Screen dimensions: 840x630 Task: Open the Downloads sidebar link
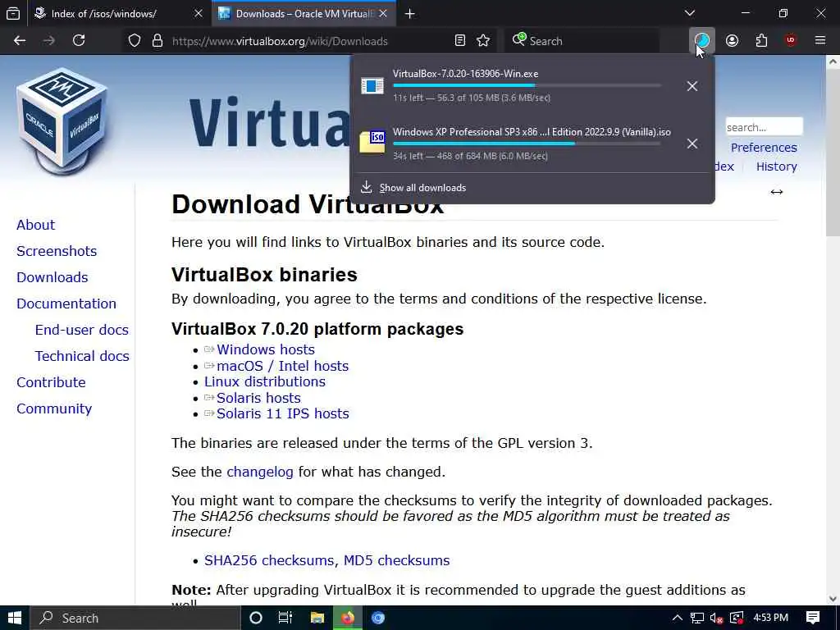(52, 277)
